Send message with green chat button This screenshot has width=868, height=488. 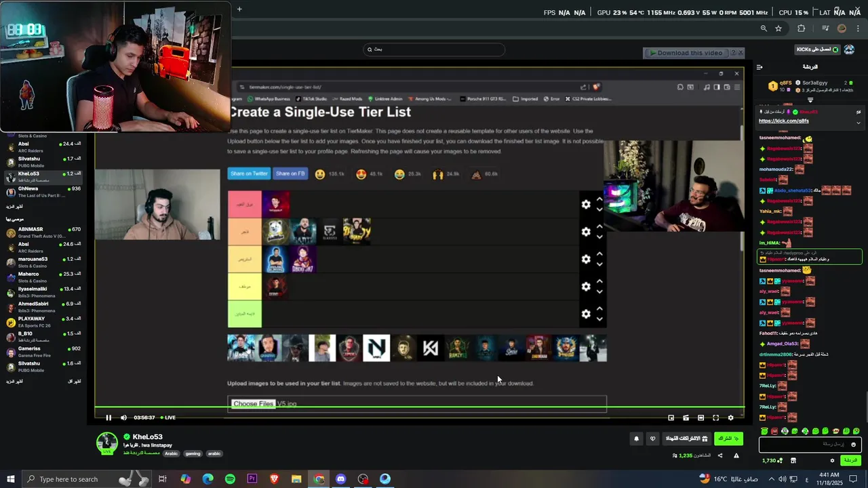click(850, 460)
